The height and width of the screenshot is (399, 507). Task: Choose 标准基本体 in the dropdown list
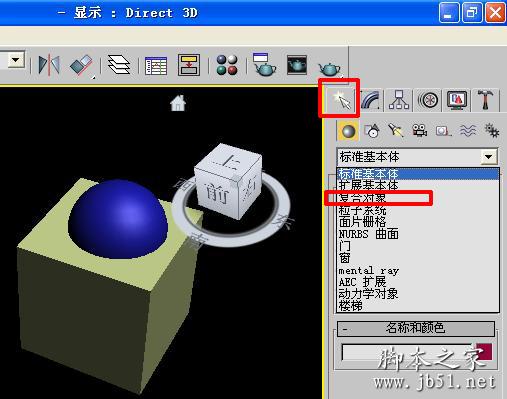point(418,174)
